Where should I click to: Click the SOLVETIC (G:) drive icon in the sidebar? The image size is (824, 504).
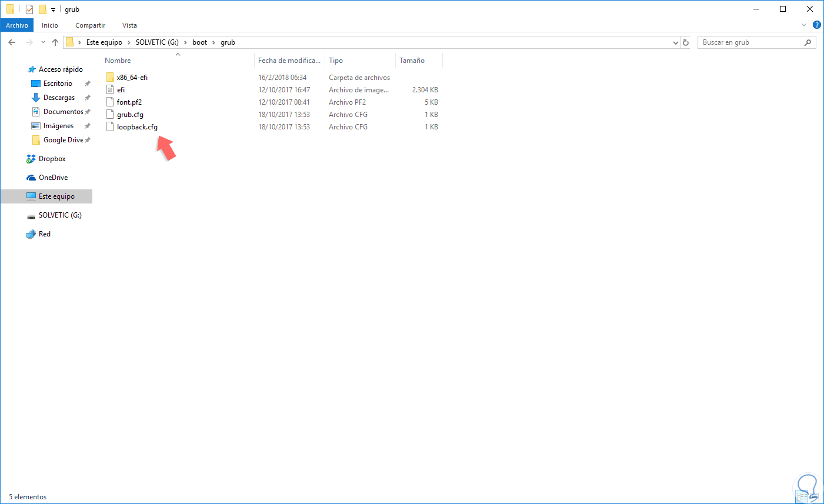(31, 216)
